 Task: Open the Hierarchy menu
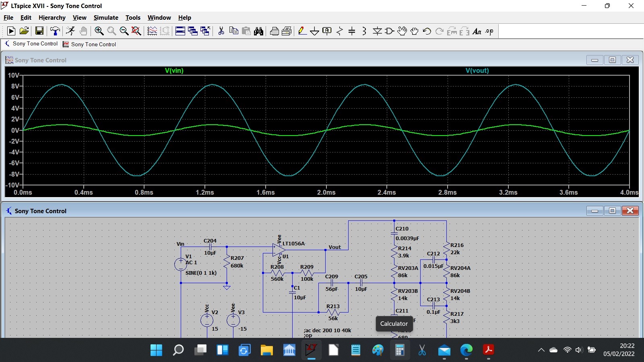pyautogui.click(x=52, y=18)
